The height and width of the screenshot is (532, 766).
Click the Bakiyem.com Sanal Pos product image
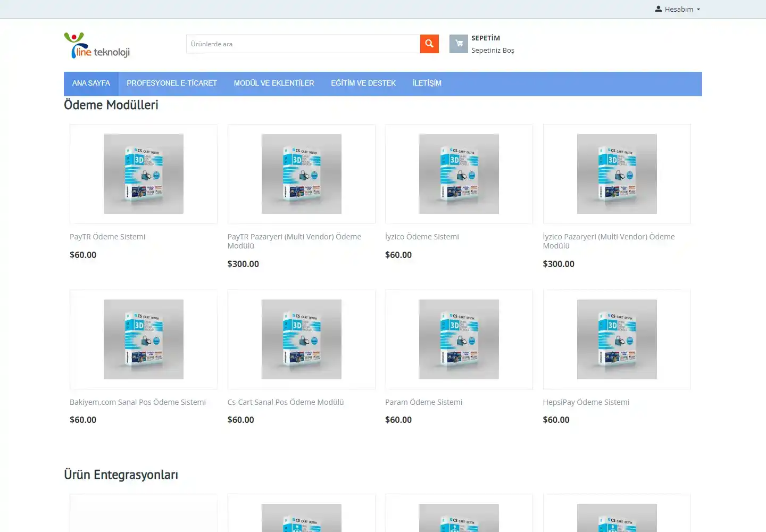pos(144,339)
